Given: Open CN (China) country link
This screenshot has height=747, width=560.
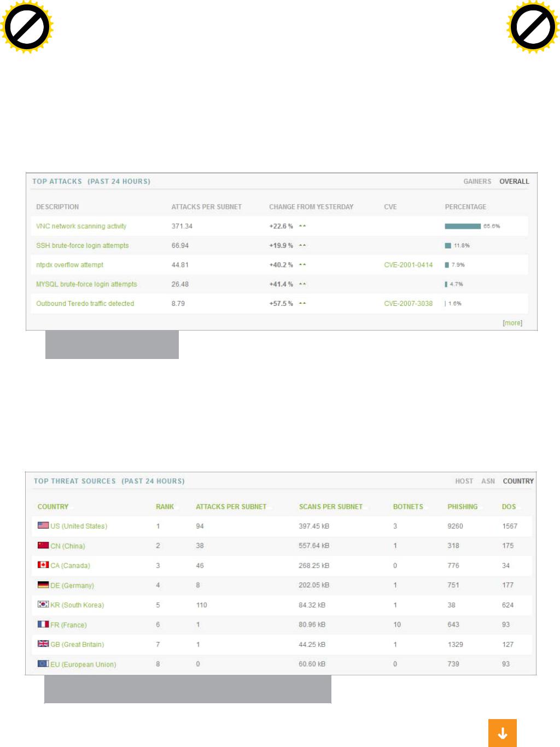Looking at the screenshot, I should tap(68, 546).
